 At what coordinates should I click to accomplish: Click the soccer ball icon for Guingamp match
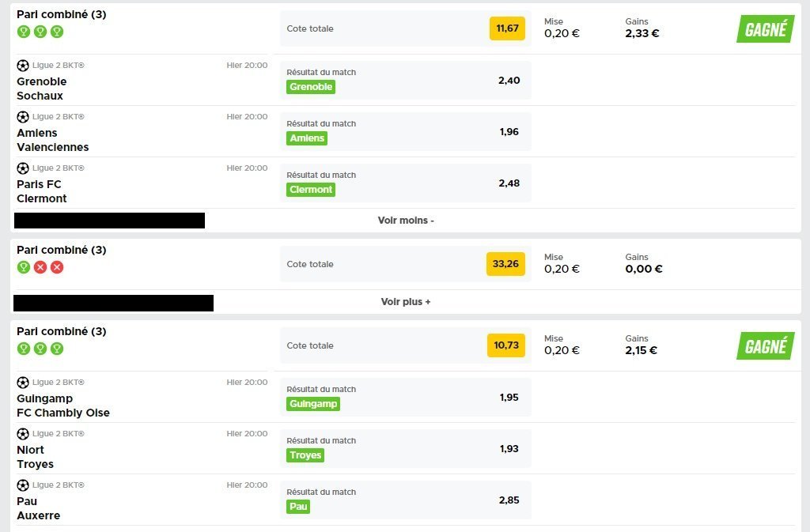click(23, 383)
